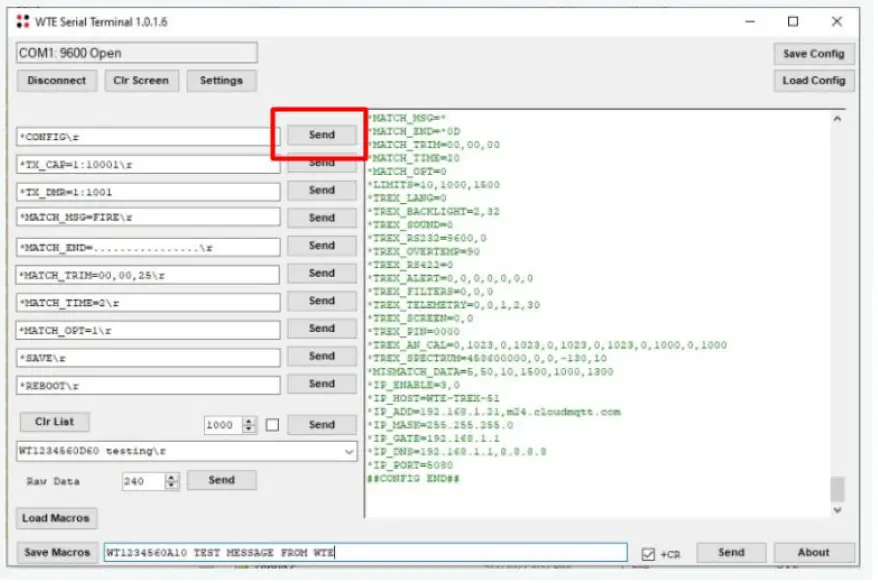Send the *MATCH_MSG=FIRE command

point(320,217)
